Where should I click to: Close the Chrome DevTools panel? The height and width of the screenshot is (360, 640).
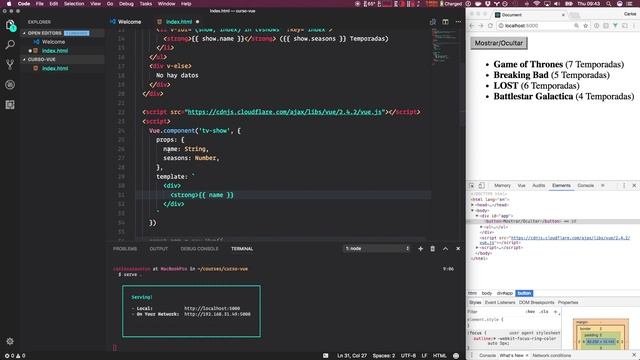634,186
